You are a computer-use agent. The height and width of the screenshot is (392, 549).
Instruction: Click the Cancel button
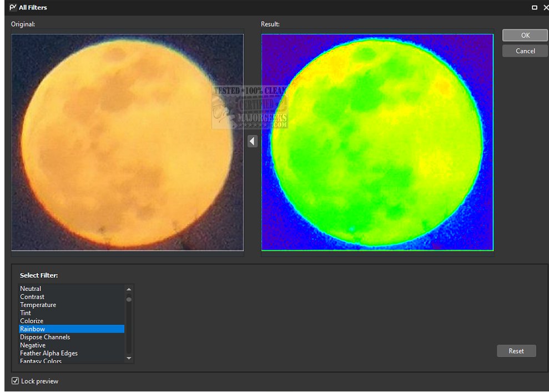pyautogui.click(x=525, y=51)
